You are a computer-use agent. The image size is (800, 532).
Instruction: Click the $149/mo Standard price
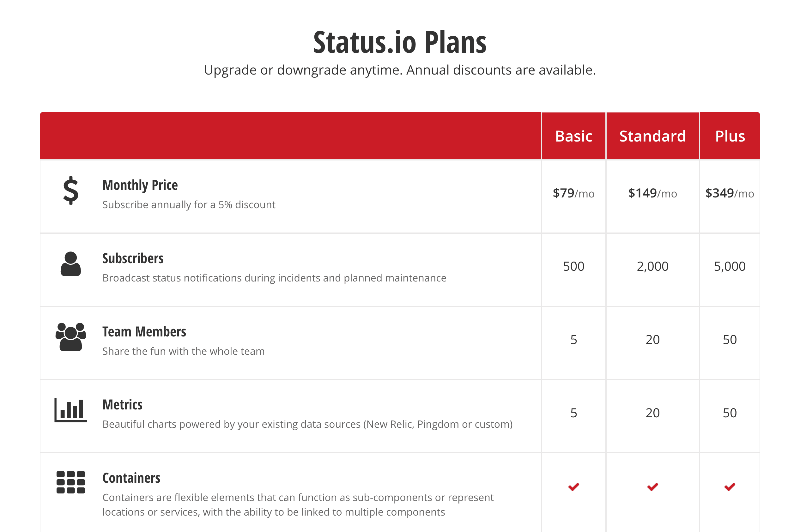652,193
